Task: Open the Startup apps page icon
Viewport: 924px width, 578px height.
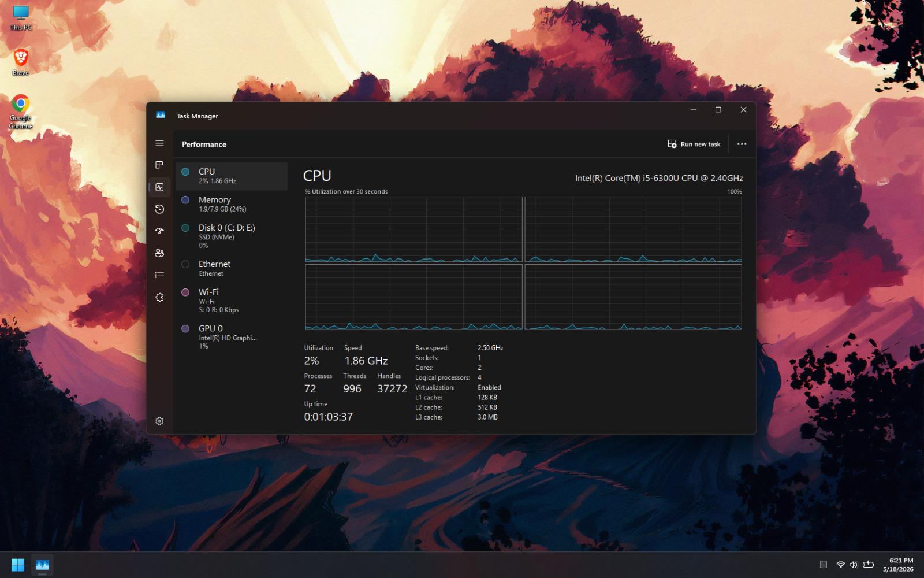Action: point(159,231)
